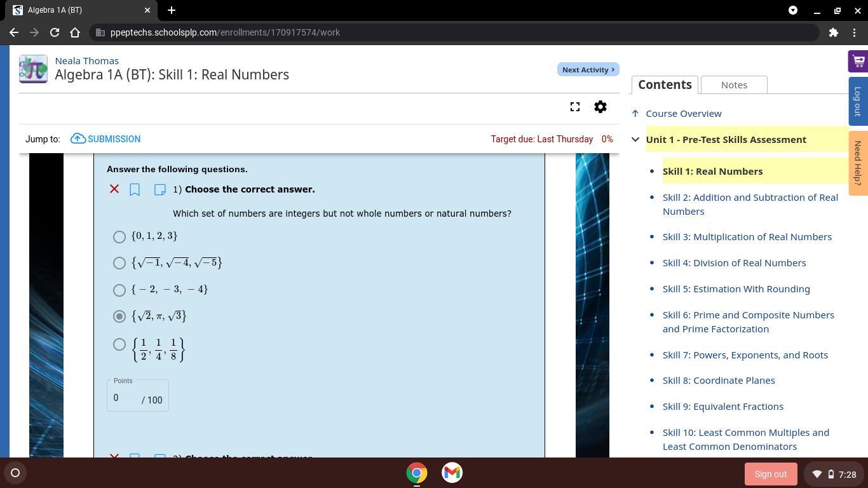The height and width of the screenshot is (488, 868).
Task: Go to the browser home page
Action: click(75, 32)
